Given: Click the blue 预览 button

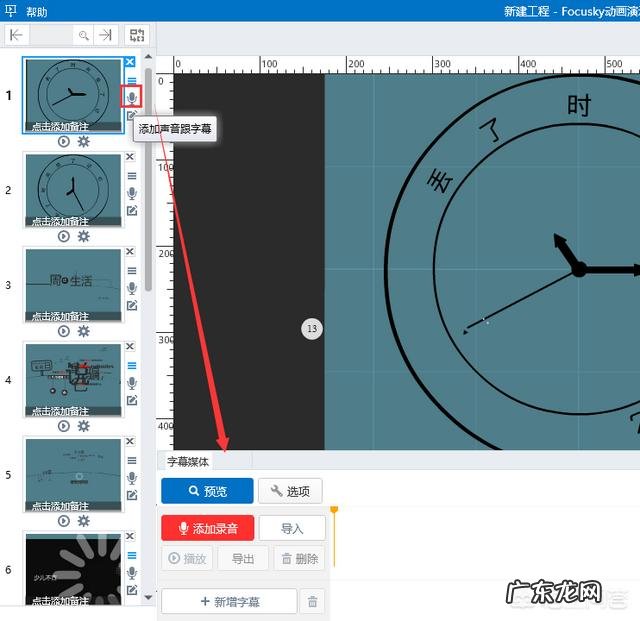Looking at the screenshot, I should tap(206, 491).
